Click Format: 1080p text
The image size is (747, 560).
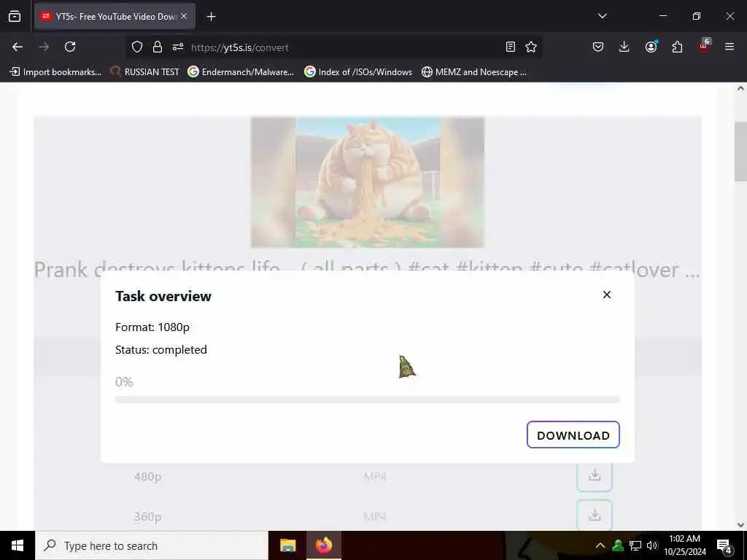152,327
